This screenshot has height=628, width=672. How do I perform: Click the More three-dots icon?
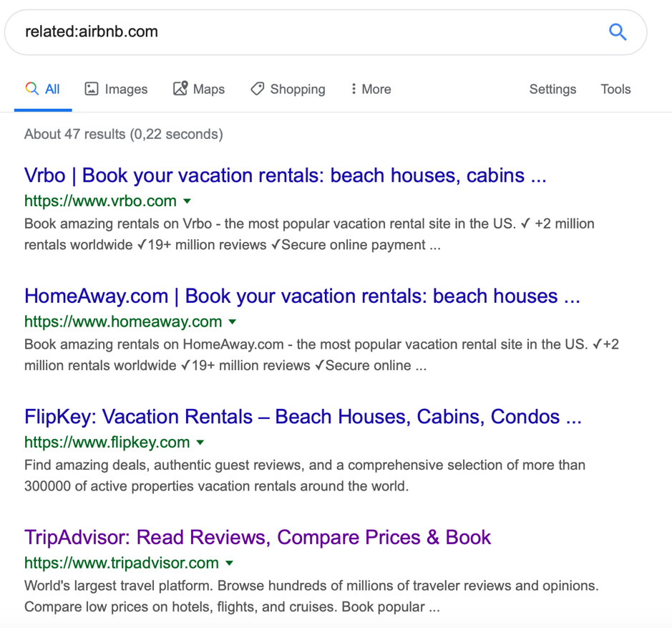tap(354, 89)
